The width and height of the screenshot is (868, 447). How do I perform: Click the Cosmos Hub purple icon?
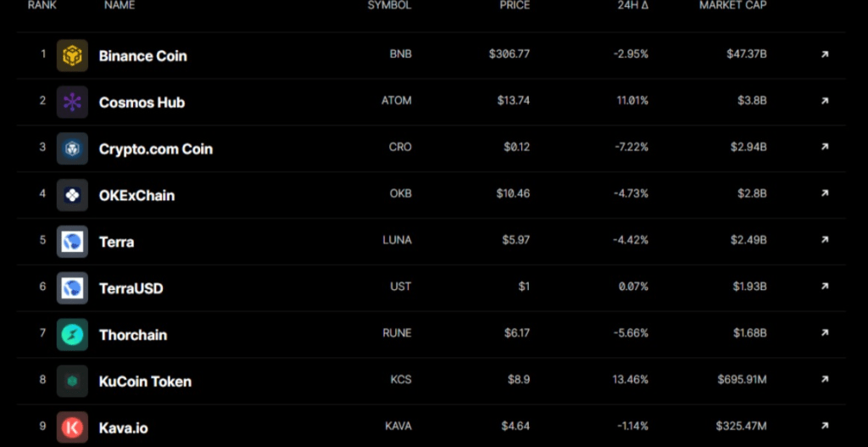tap(72, 102)
